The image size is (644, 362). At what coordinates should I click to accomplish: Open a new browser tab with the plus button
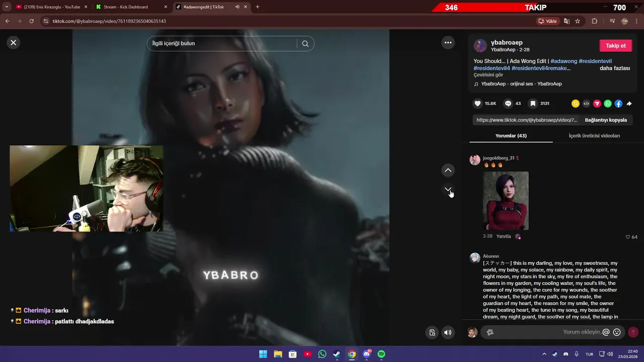[x=258, y=7]
